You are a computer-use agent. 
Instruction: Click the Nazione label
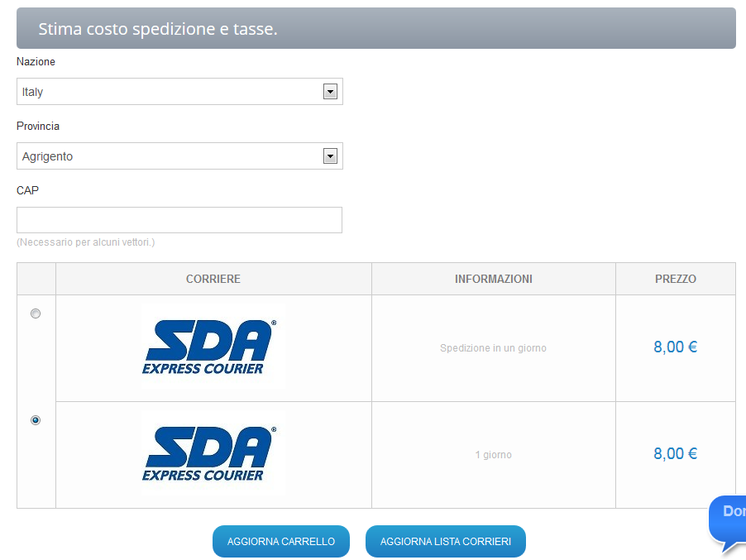click(x=36, y=62)
